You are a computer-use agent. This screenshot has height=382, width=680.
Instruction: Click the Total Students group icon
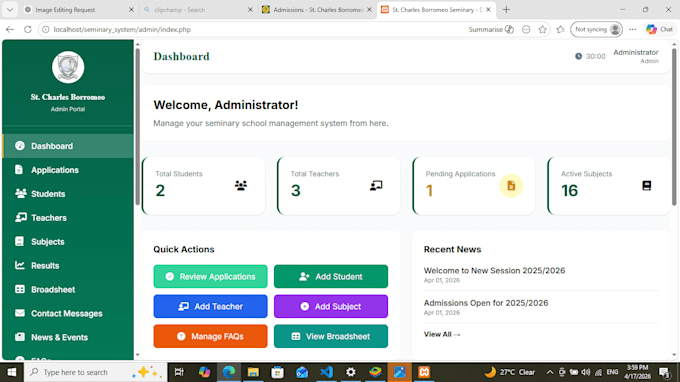(x=241, y=186)
